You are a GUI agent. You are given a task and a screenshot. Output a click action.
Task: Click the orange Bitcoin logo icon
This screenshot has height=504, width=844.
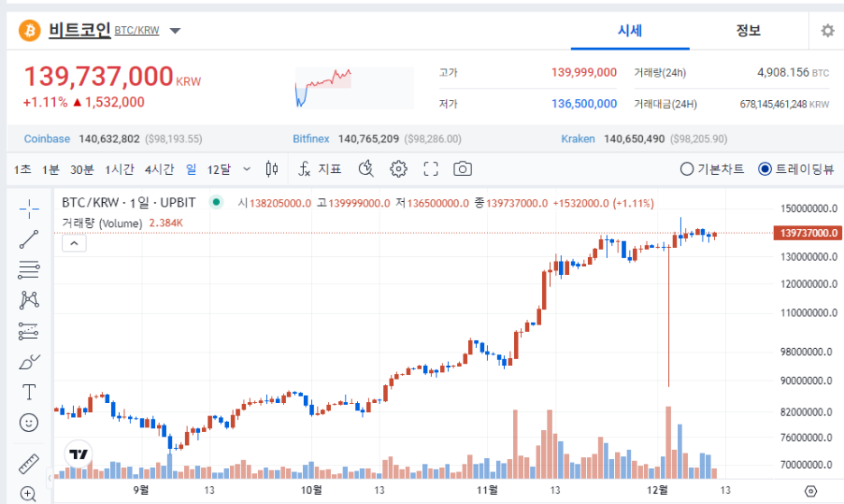tap(30, 30)
